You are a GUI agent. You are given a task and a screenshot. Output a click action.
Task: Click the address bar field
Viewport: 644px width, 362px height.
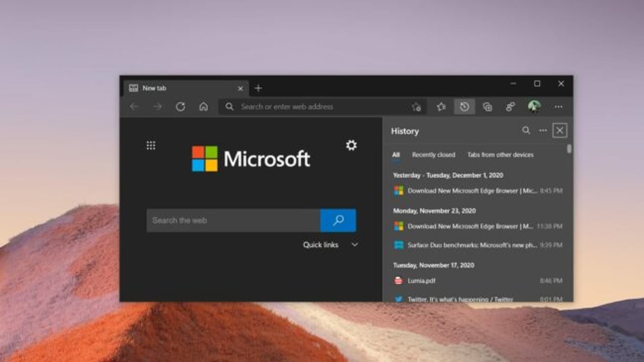(x=323, y=107)
